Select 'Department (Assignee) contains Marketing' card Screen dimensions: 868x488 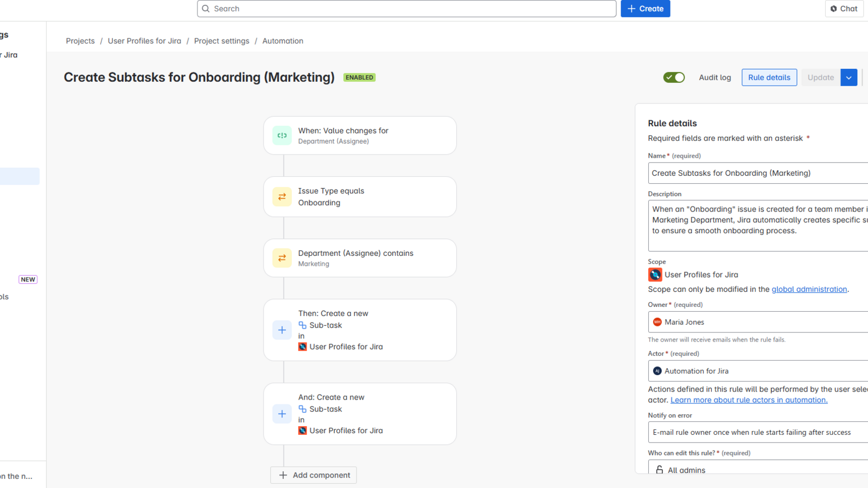360,258
